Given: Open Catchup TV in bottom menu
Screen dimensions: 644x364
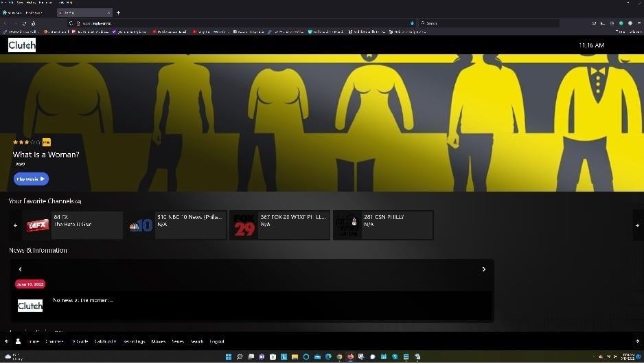Looking at the screenshot, I should (x=106, y=341).
